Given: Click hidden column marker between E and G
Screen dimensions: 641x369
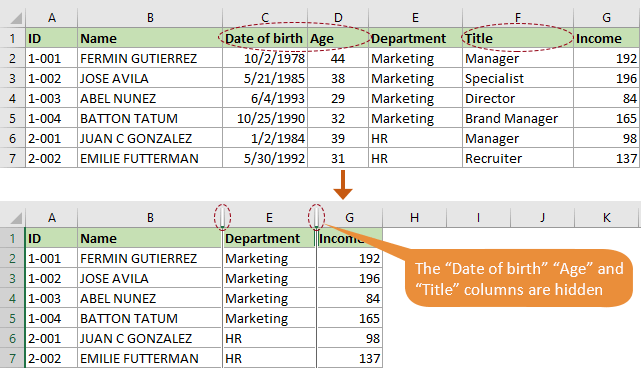Looking at the screenshot, I should (316, 217).
